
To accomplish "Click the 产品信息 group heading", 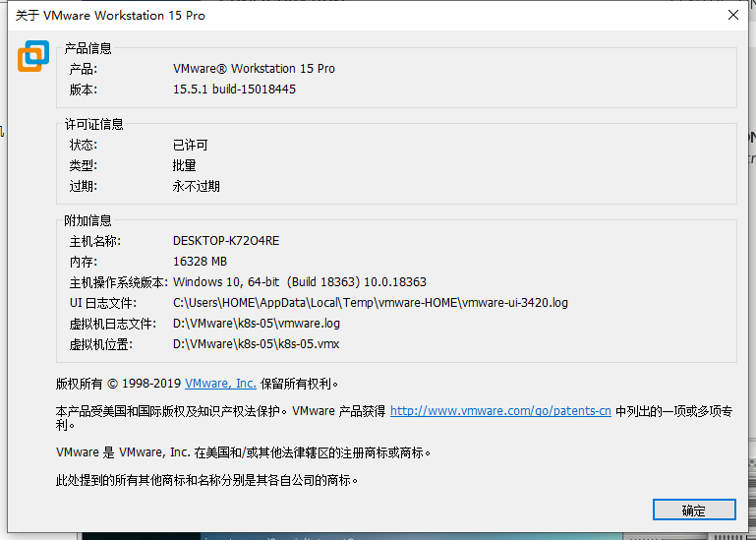I will click(x=87, y=48).
